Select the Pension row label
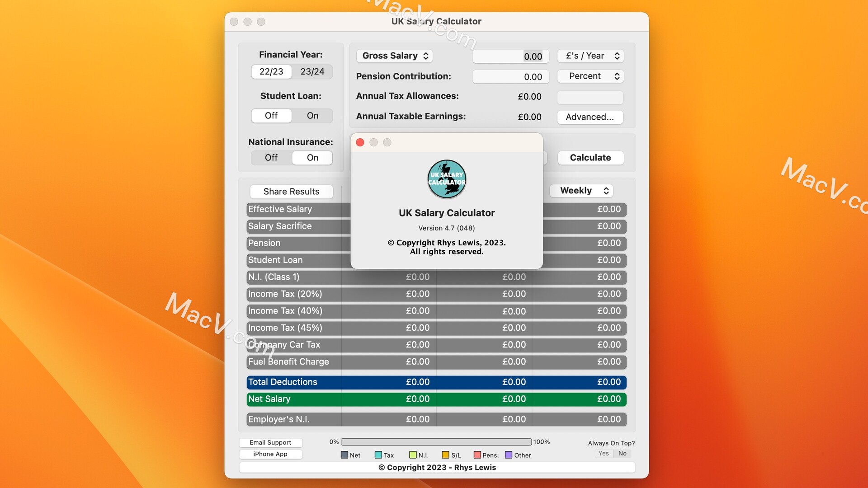868x488 pixels. click(x=264, y=243)
